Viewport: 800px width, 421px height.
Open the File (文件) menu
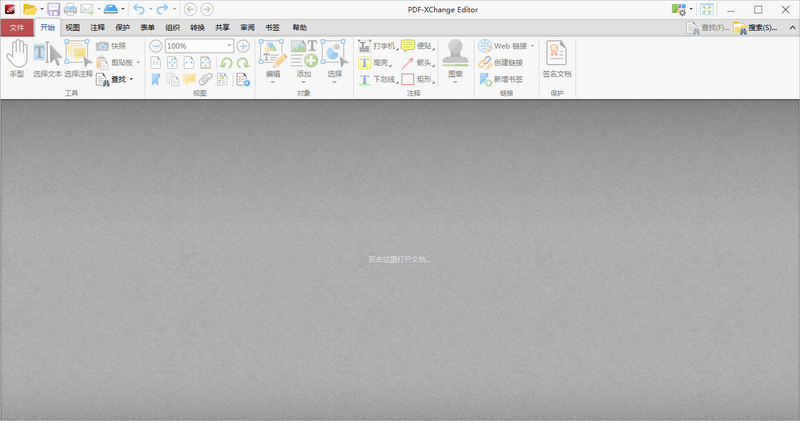coord(17,28)
